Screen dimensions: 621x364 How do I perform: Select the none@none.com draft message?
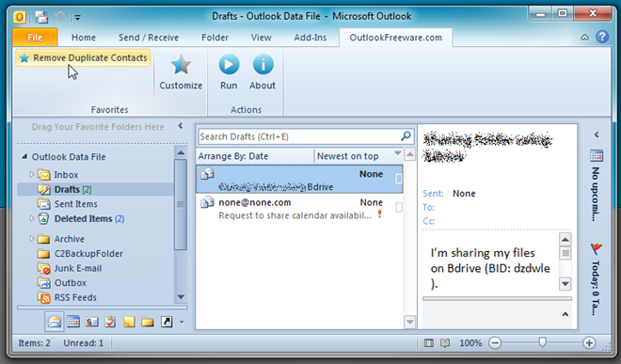(299, 209)
